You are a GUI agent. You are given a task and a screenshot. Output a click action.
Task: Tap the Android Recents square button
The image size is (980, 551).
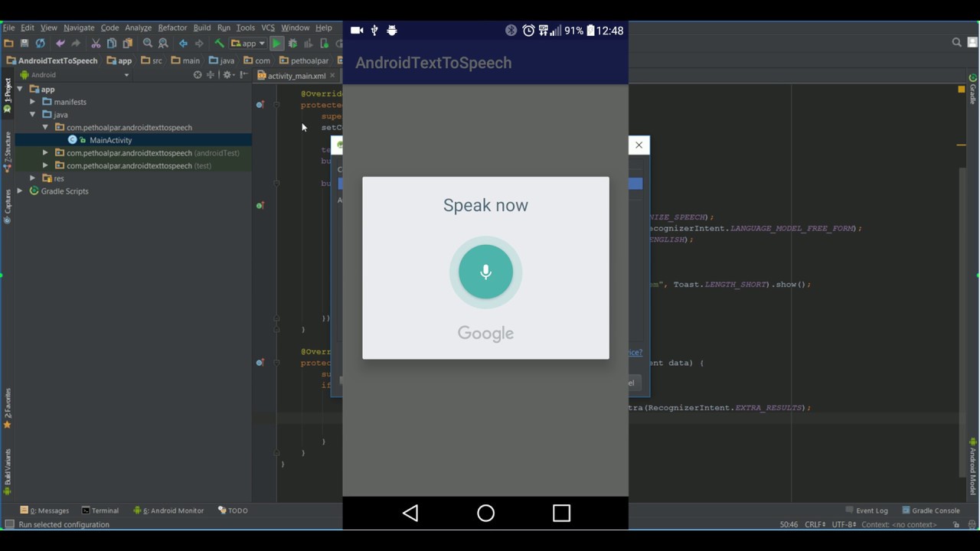tap(561, 514)
